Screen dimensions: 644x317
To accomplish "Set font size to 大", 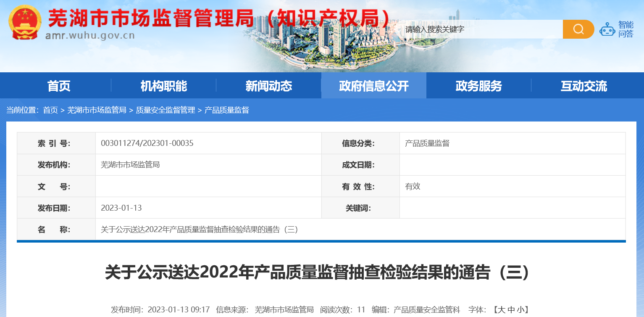I will pos(502,310).
